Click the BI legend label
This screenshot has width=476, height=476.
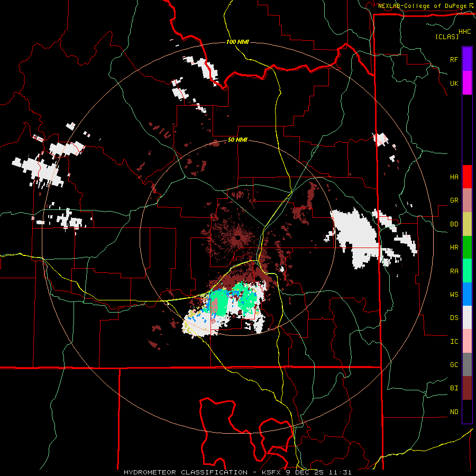pyautogui.click(x=454, y=388)
